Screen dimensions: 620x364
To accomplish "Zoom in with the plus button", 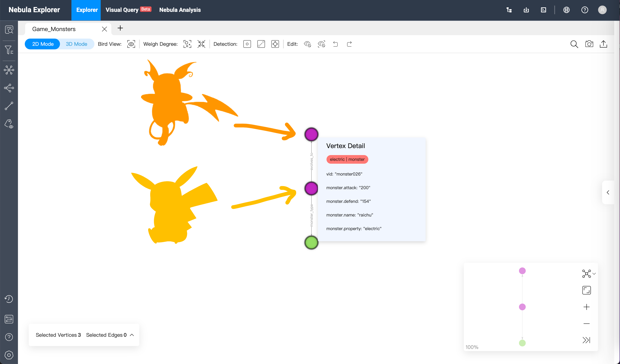I will pyautogui.click(x=587, y=307).
